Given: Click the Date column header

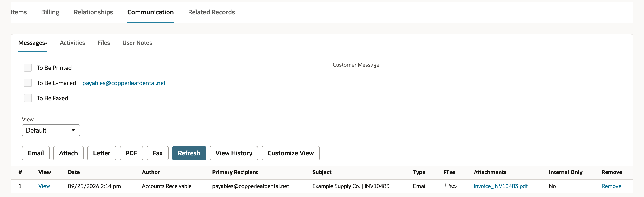Looking at the screenshot, I should pos(74,172).
